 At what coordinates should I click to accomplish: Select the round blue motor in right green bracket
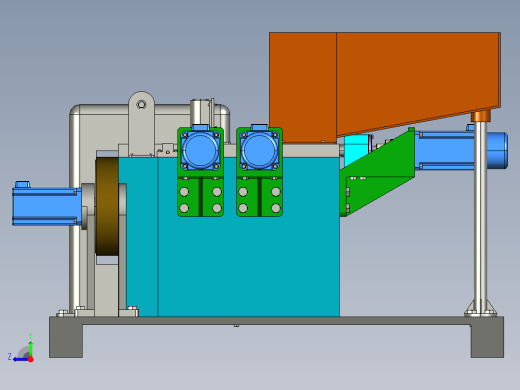tap(259, 149)
